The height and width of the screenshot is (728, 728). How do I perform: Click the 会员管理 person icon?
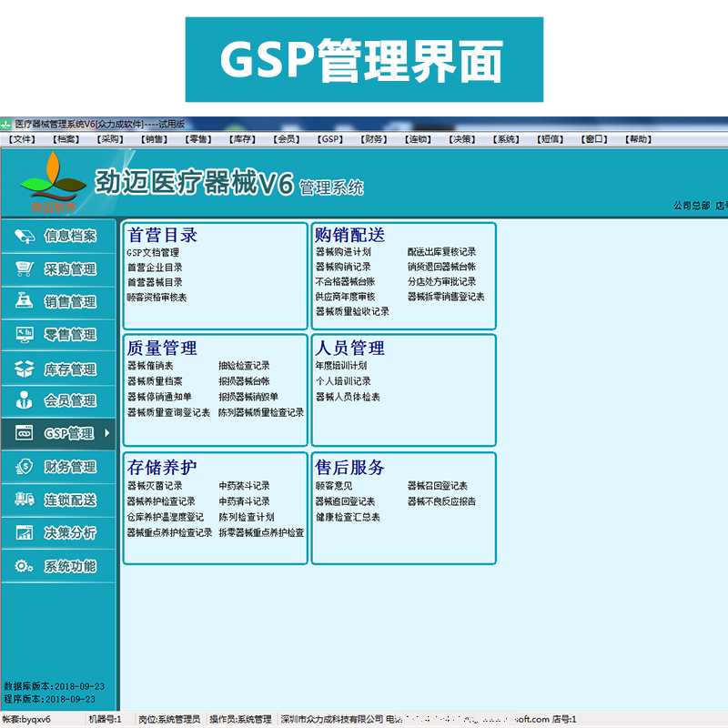pos(25,399)
